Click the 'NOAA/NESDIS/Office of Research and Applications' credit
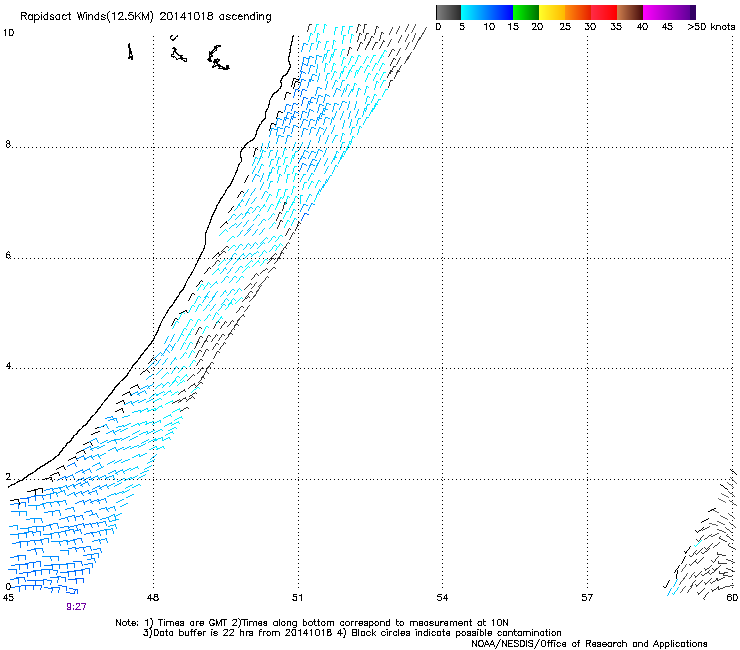 pos(589,644)
